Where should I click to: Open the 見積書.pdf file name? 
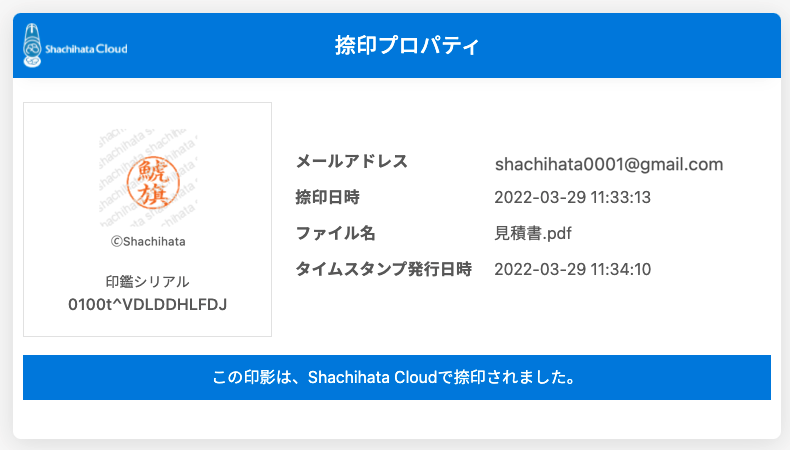[533, 233]
